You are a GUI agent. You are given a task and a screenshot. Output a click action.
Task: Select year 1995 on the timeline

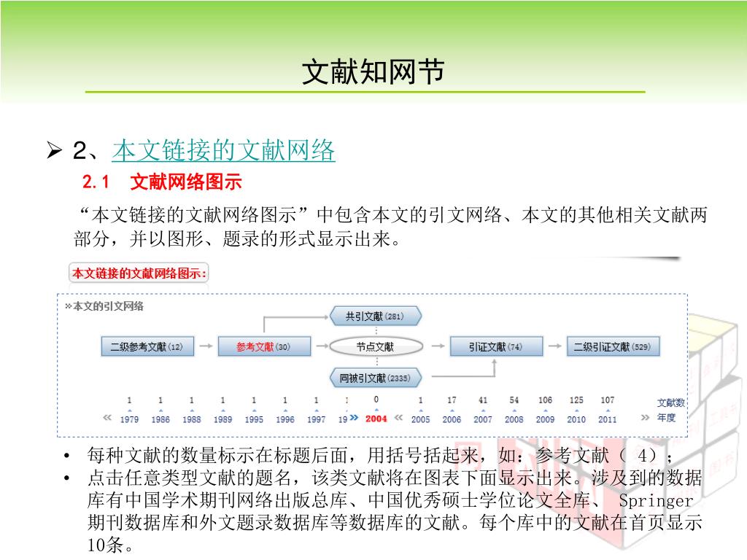[254, 419]
